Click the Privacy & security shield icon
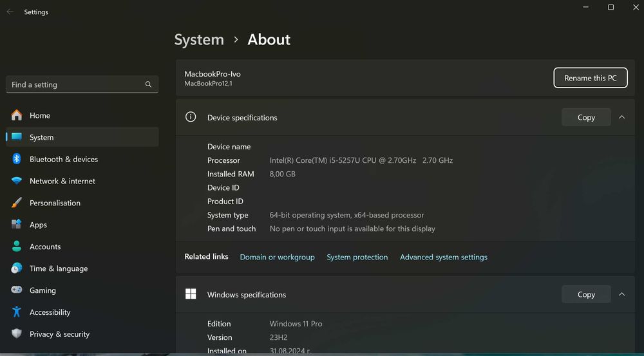 point(17,333)
